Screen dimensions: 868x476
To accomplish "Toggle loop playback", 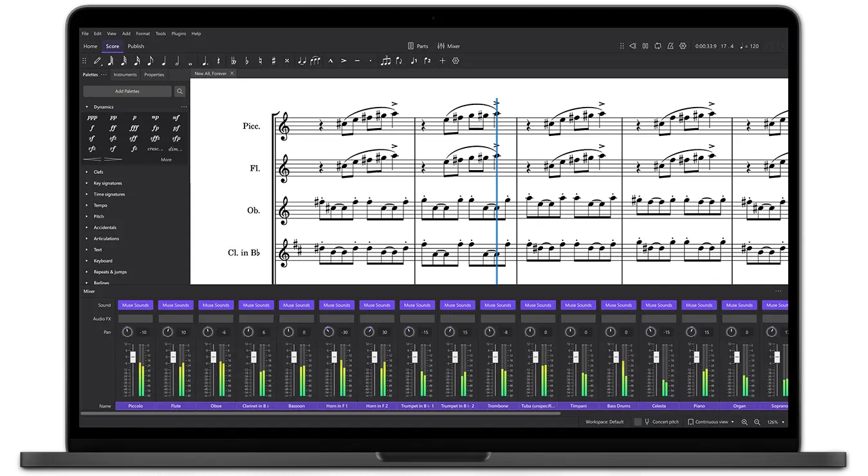I will (x=658, y=46).
